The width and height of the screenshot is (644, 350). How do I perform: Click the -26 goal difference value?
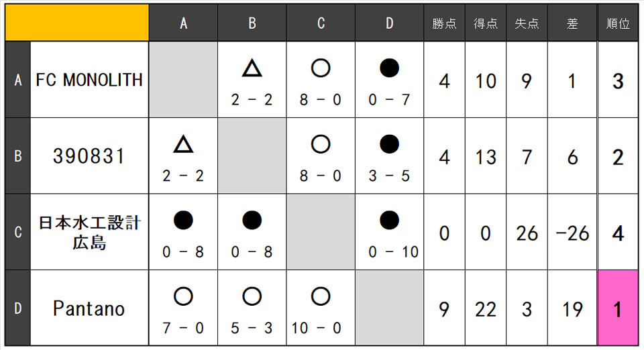(x=572, y=233)
